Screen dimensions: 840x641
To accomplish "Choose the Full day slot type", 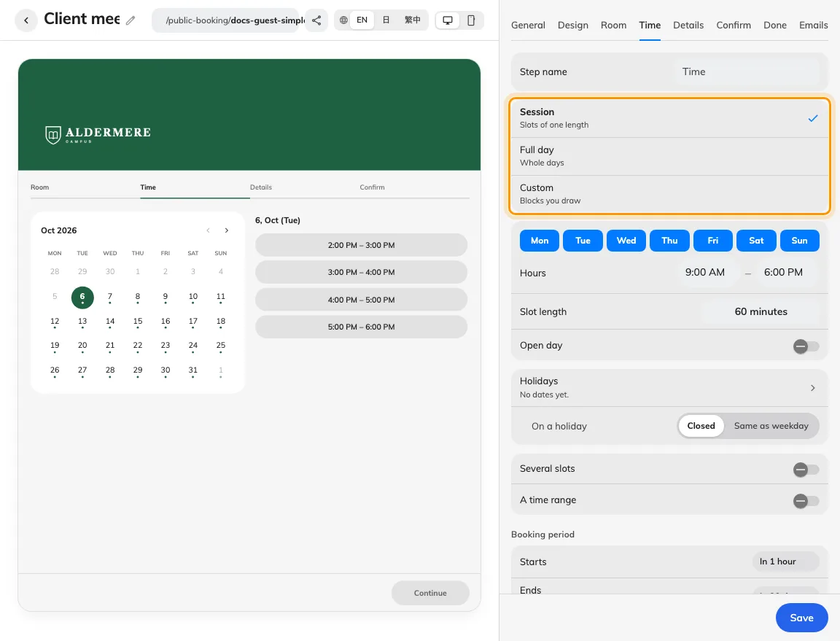I will [669, 157].
